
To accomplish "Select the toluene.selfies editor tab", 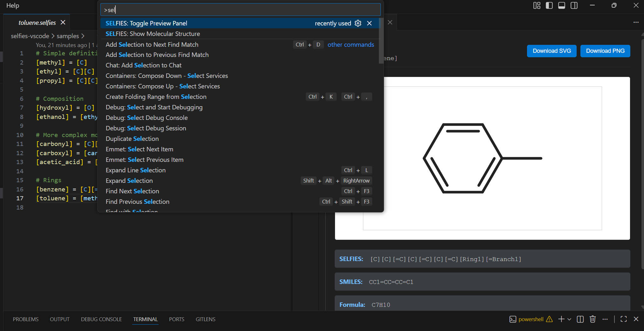I will (x=37, y=23).
